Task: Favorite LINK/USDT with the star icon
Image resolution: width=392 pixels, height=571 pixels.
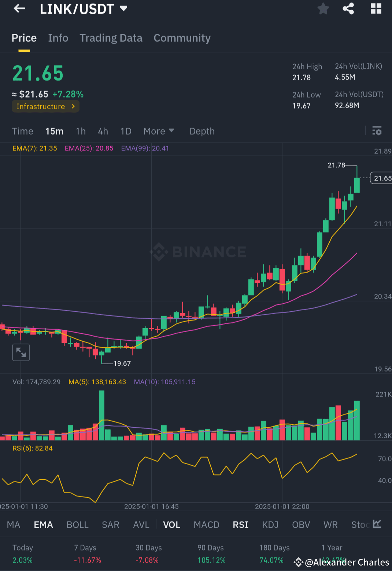Action: (323, 9)
